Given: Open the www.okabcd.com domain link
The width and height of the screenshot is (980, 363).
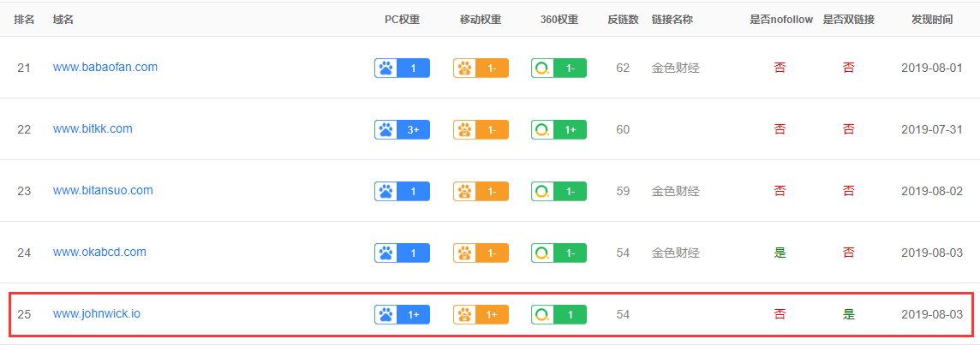Looking at the screenshot, I should (x=99, y=253).
